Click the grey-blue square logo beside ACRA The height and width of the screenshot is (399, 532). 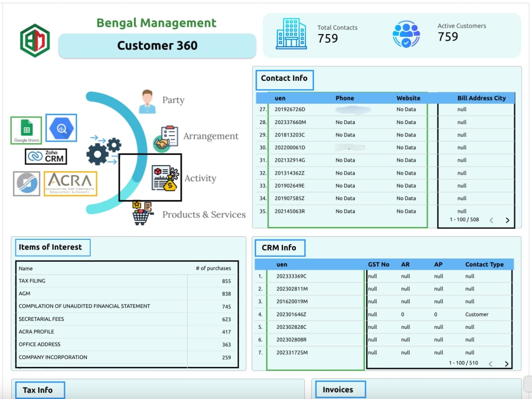click(27, 184)
